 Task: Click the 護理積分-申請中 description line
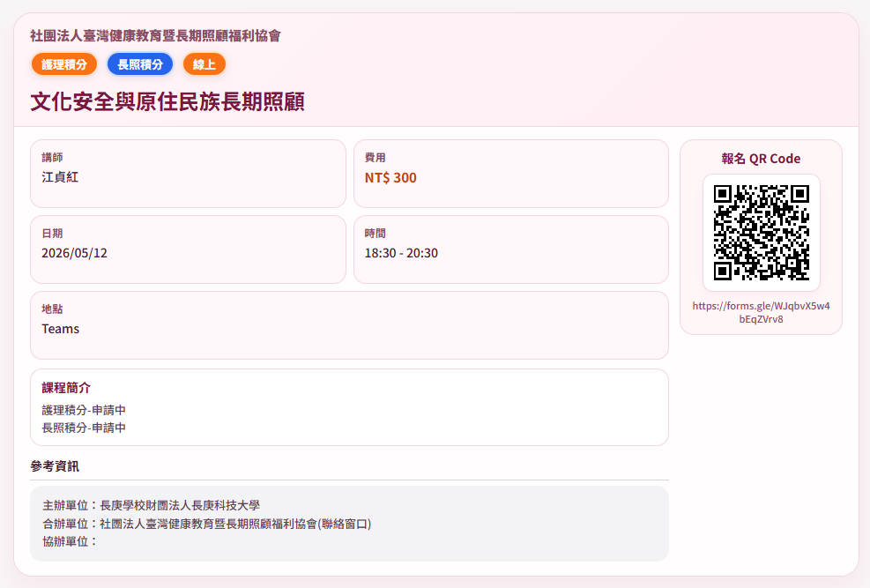84,410
